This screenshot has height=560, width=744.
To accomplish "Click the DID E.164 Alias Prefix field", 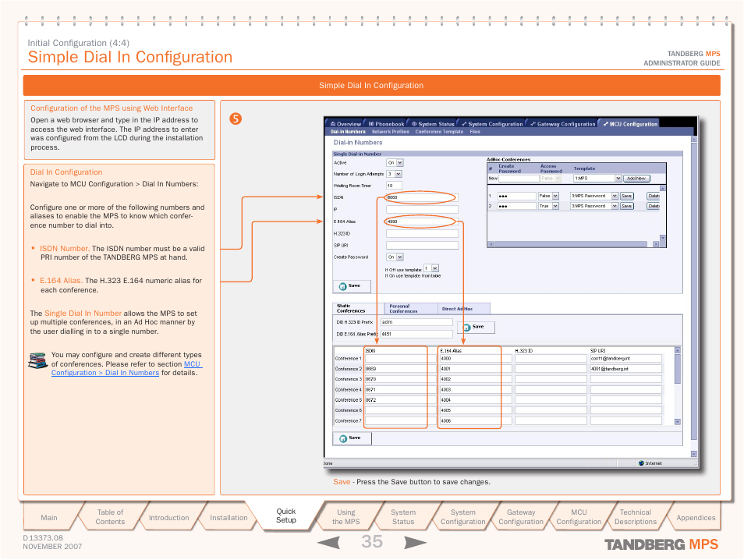I will (416, 334).
